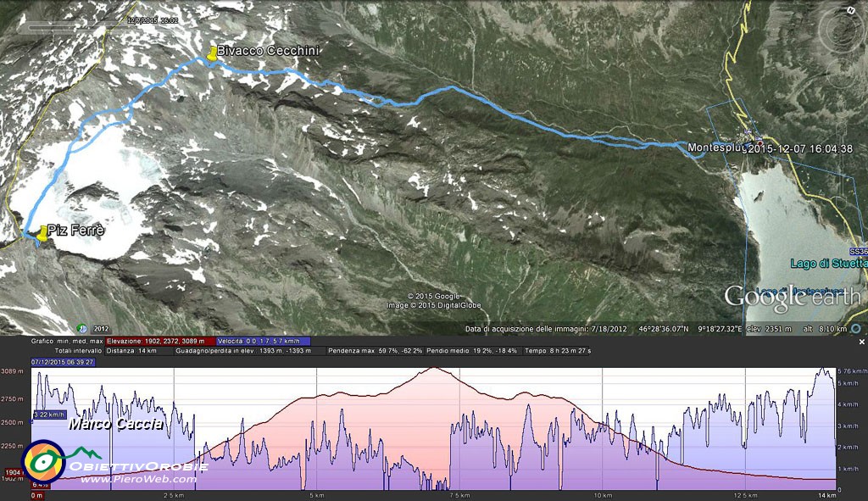Click the 07/12/2015 06:39:27 profile cursor label
Viewport: 868px width, 501px height.
click(x=63, y=362)
